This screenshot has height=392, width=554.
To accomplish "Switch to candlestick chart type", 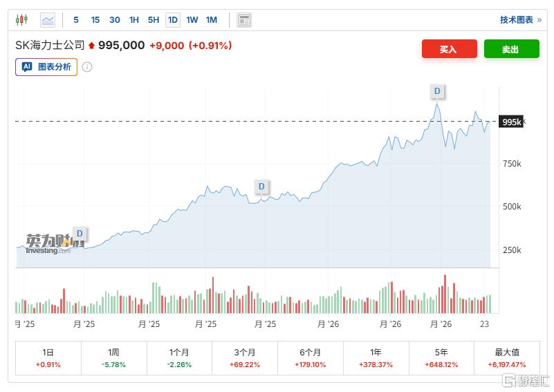I will point(21,20).
